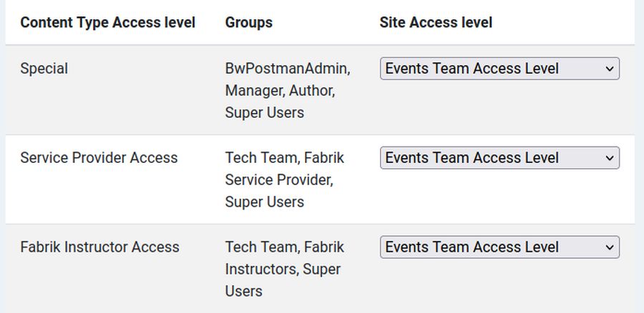Open Site Access dropdown for Fabrik Instructor Access
Screen dimensions: 644x313
coord(499,247)
